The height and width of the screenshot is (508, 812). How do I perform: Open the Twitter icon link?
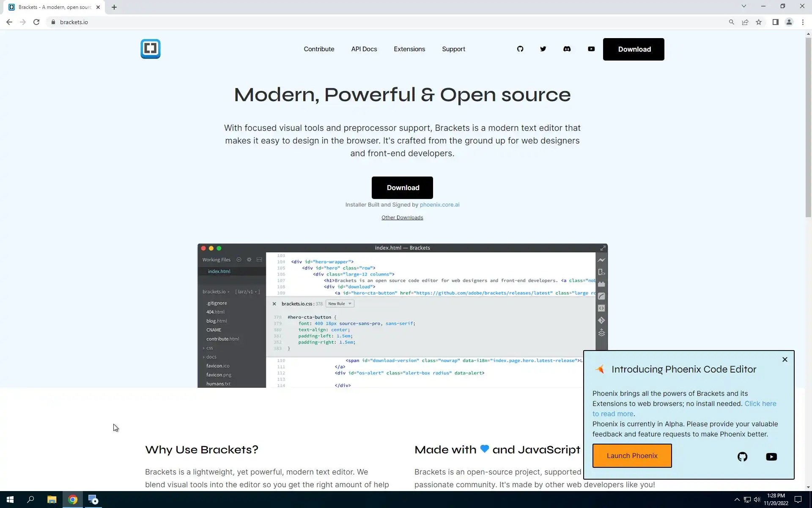click(x=543, y=49)
